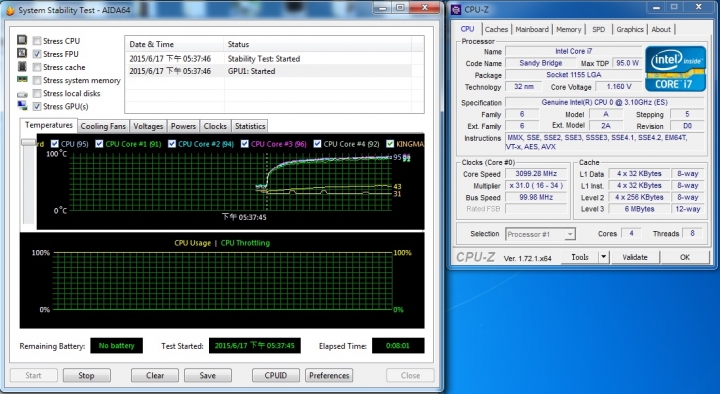Click the temperature graph vertical slider handle
720x394 pixels.
[28, 143]
